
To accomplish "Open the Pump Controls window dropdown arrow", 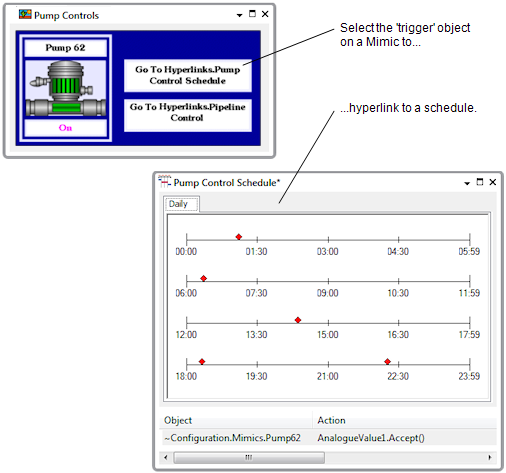I will coord(239,15).
